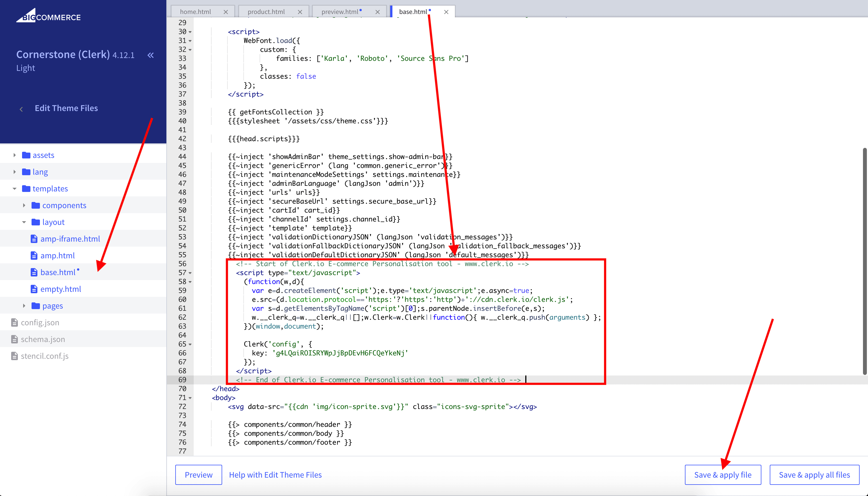Open the amp.html layout file
This screenshot has height=496, width=868.
(x=58, y=255)
